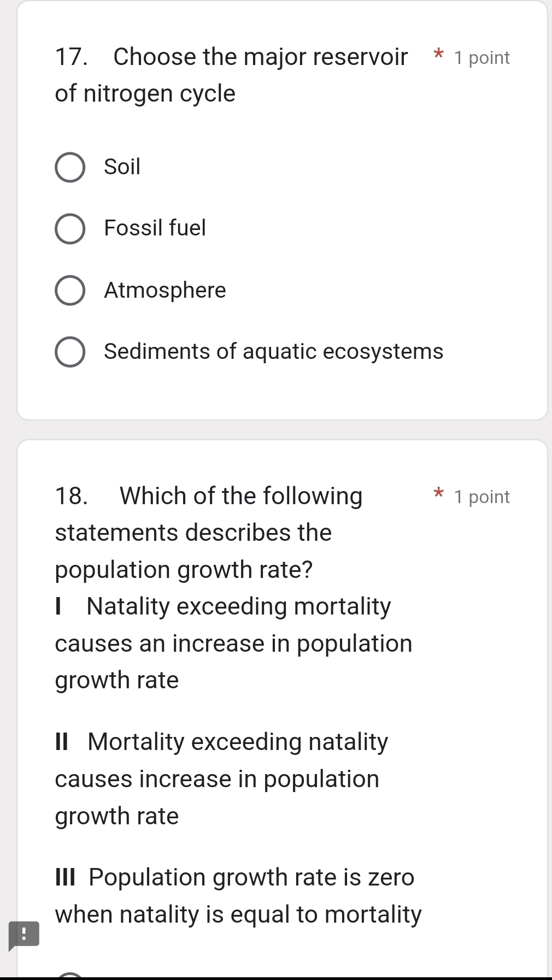Click the Roman numeral III marker
Screen dimensions: 552x980
66,877
